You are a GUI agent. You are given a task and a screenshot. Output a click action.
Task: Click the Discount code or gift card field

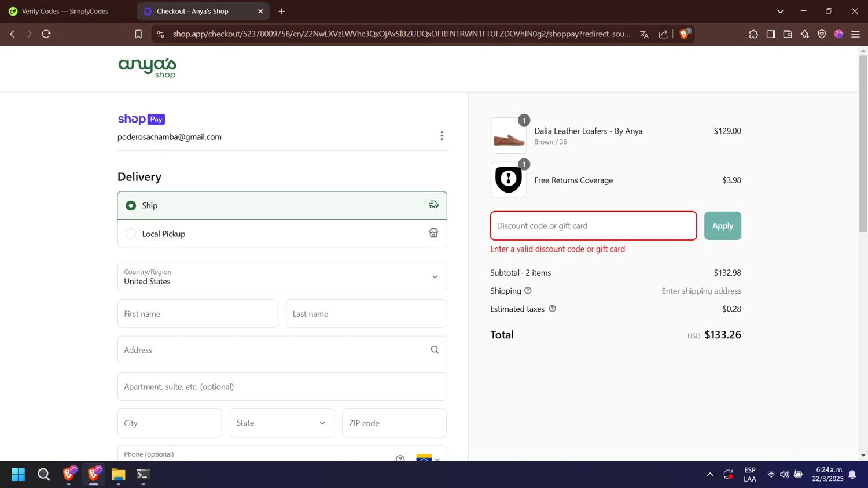click(593, 225)
